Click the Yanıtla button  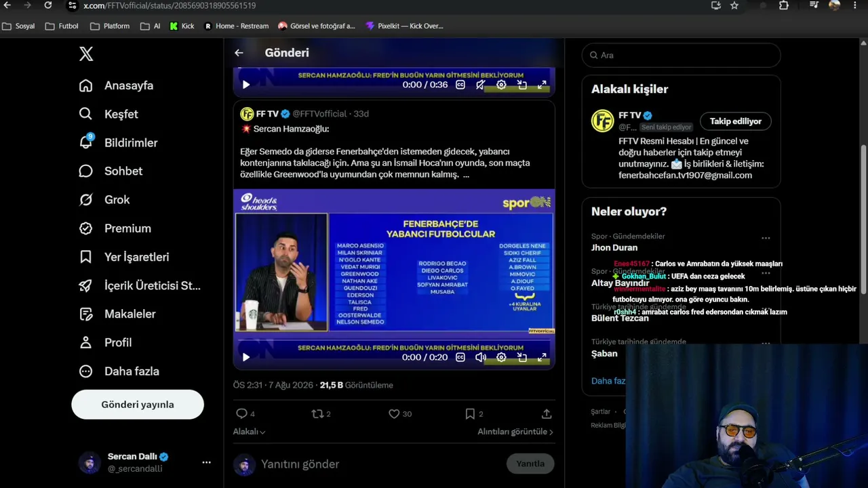530,464
